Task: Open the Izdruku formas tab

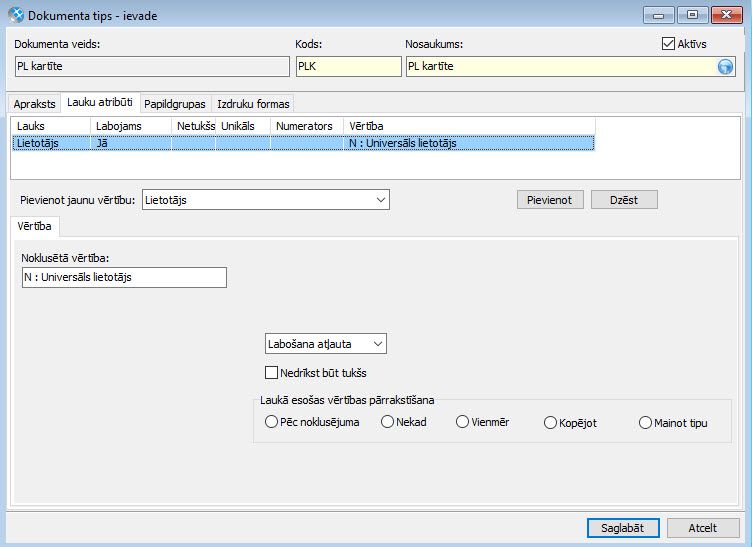Action: point(253,104)
